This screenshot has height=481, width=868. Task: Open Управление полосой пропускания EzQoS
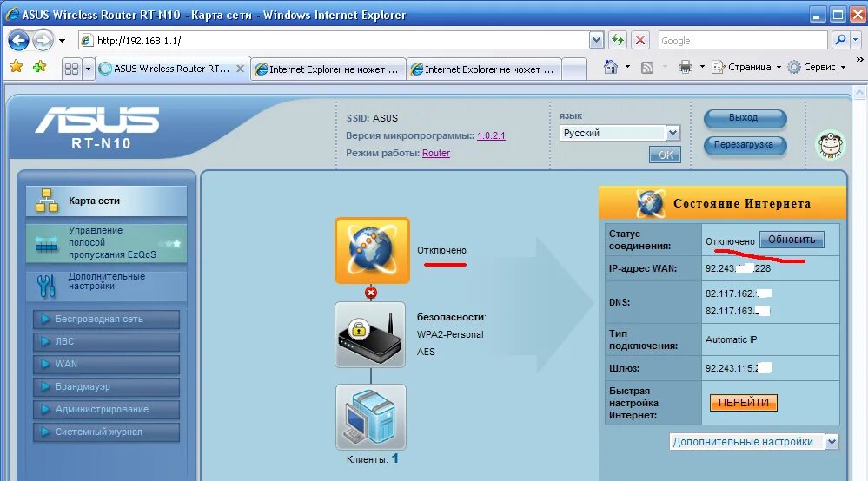point(106,242)
